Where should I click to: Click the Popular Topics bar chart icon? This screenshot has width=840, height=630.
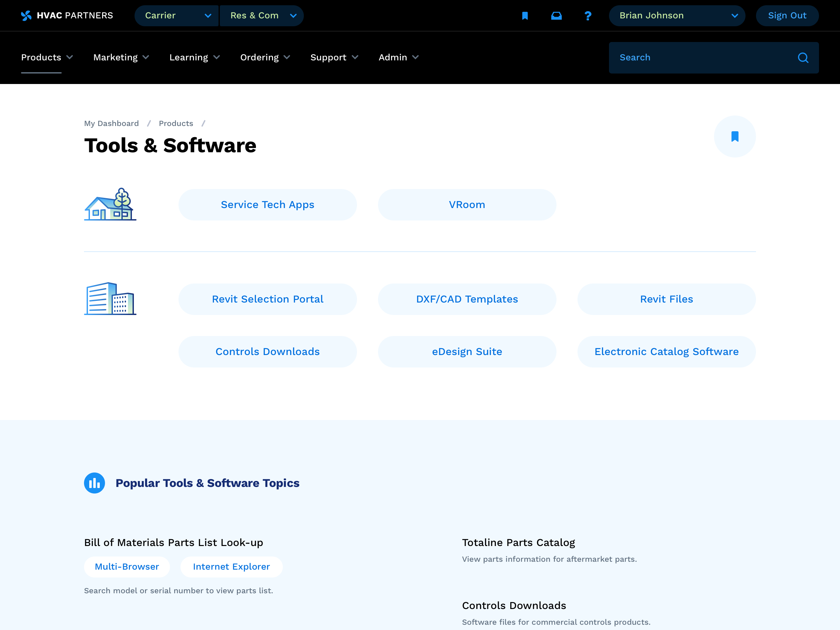pyautogui.click(x=94, y=483)
